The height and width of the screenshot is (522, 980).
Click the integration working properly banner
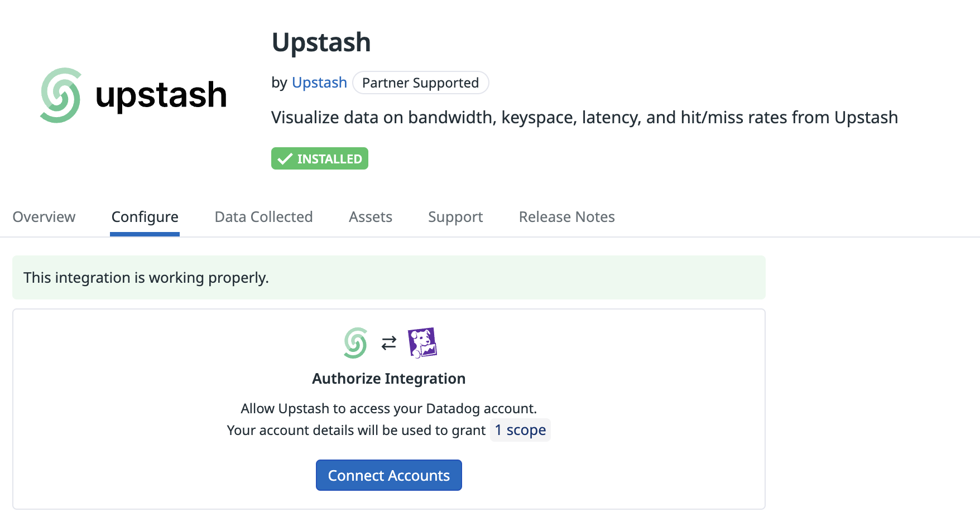pyautogui.click(x=389, y=278)
